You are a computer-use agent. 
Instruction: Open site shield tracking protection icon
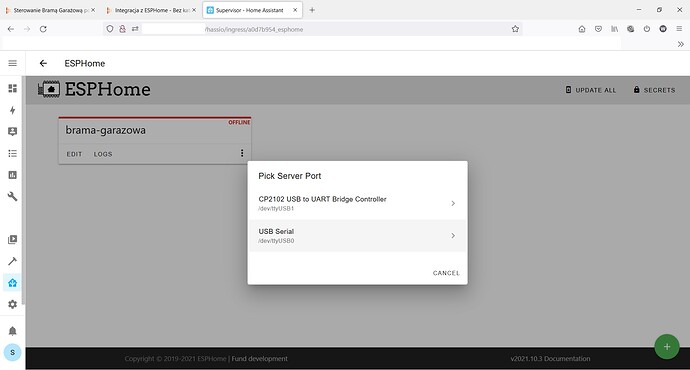(110, 29)
